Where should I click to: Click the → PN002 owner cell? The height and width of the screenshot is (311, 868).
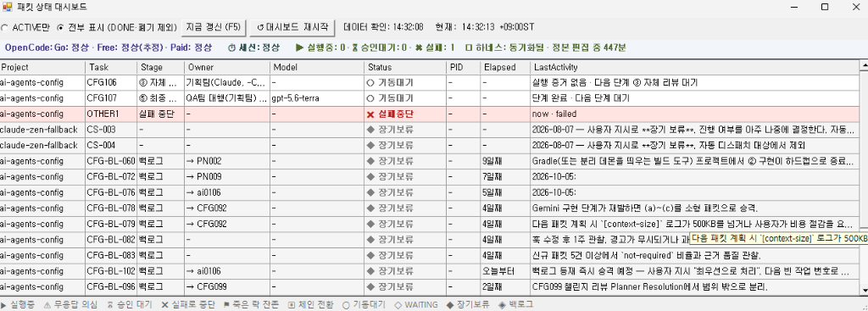pyautogui.click(x=227, y=162)
